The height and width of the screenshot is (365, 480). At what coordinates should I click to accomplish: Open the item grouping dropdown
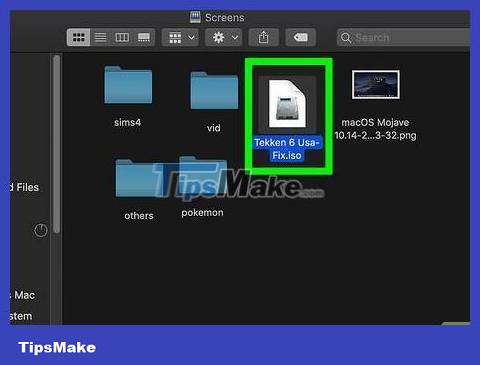tap(180, 37)
